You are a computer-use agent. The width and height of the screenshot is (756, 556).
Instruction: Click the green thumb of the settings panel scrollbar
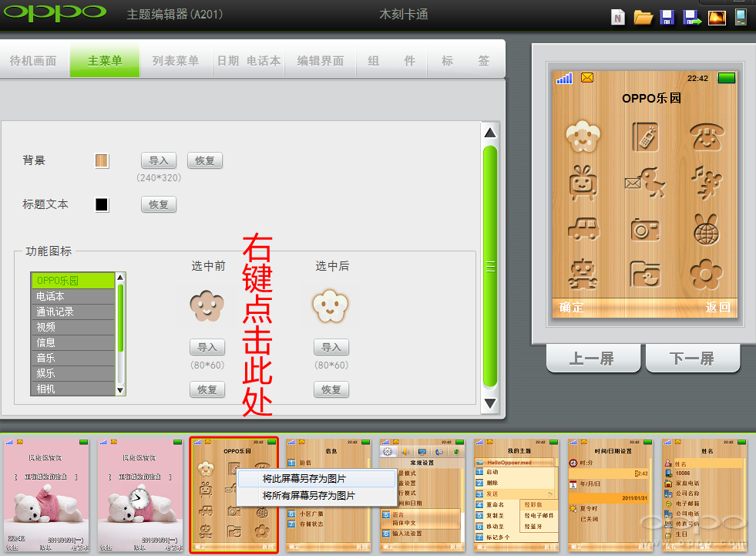click(x=490, y=266)
